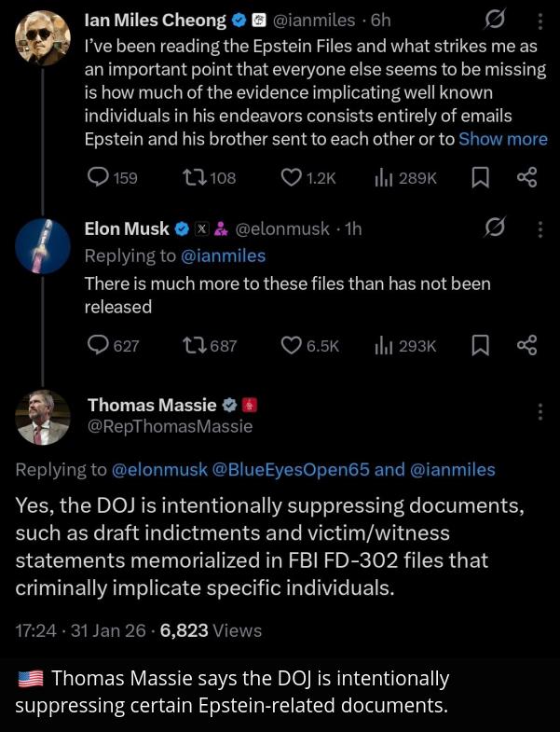
Task: Open @ianmiles link under Elon's reply
Action: (x=223, y=256)
